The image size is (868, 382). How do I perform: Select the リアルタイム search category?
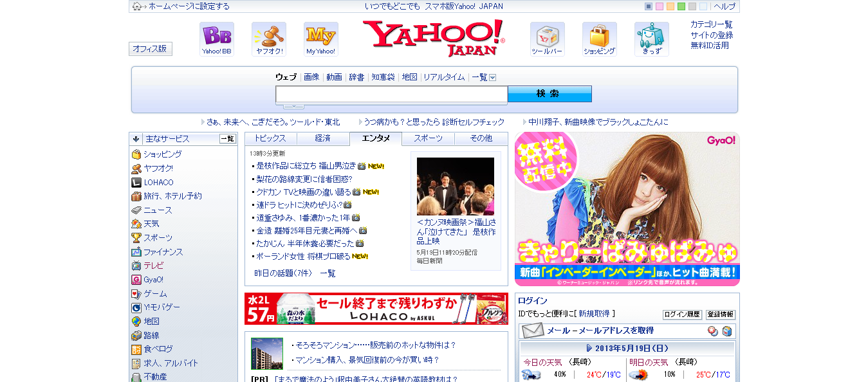[444, 77]
